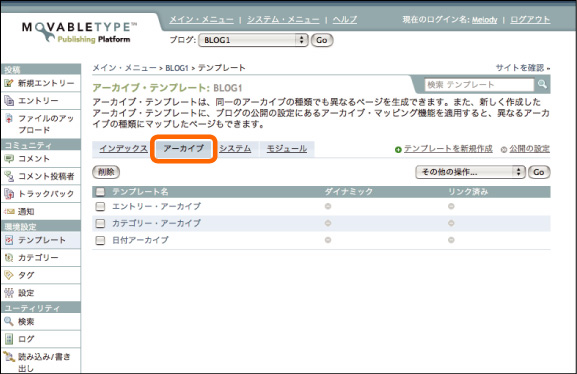Click the 公開の設定 link
Viewport: 577px width, 374px height.
[530, 148]
